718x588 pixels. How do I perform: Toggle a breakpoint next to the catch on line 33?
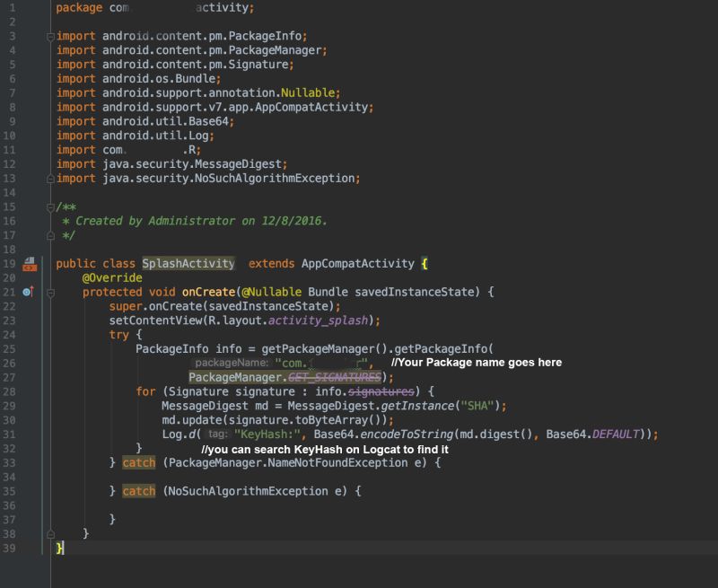36,463
